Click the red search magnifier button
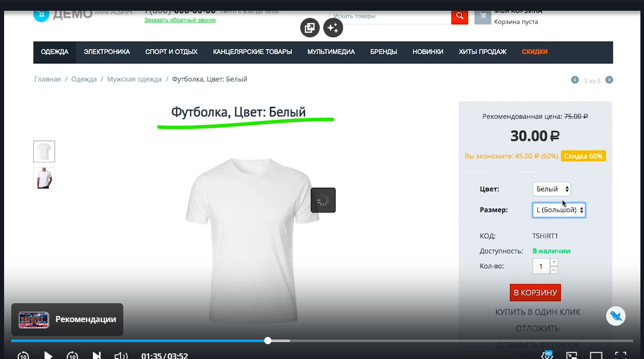This screenshot has height=359, width=644. [x=459, y=16]
